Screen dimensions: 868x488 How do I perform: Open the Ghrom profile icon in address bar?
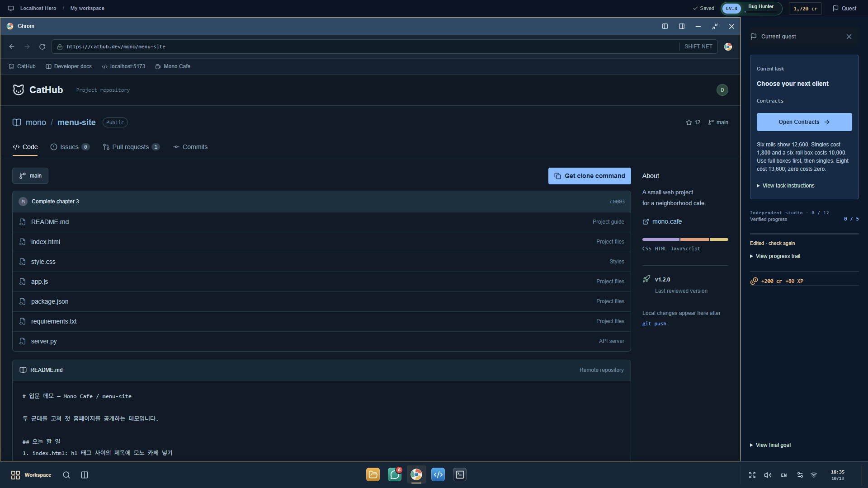click(728, 47)
